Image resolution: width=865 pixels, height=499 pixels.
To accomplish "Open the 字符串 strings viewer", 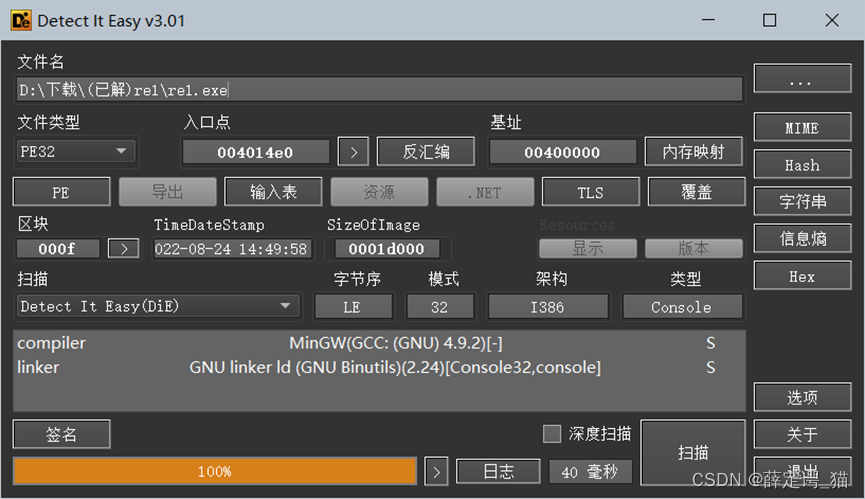I will [x=802, y=201].
